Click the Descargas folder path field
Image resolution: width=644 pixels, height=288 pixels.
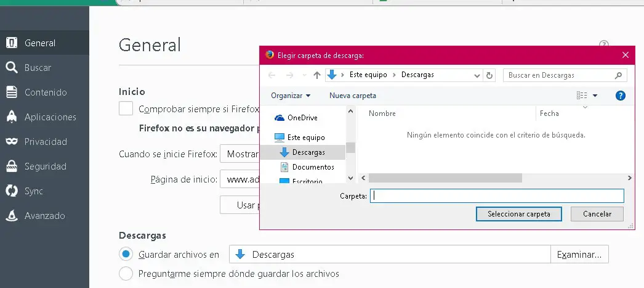390,254
